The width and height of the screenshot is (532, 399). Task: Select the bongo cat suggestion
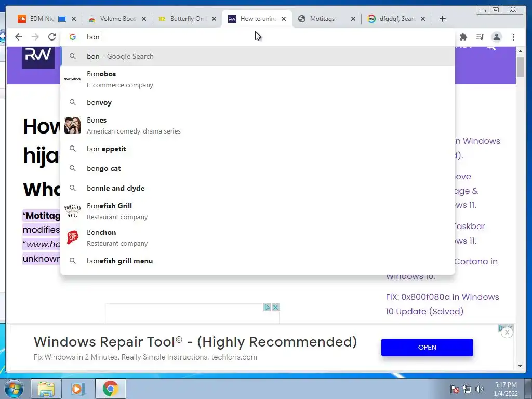click(258, 168)
